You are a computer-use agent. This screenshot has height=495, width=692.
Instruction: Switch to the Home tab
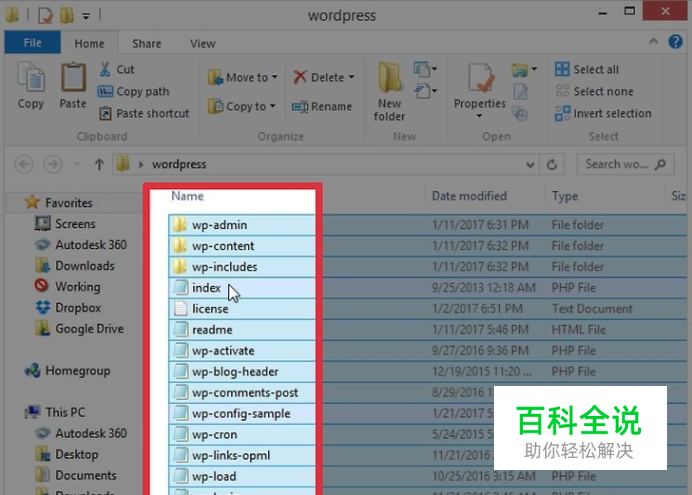pyautogui.click(x=89, y=43)
